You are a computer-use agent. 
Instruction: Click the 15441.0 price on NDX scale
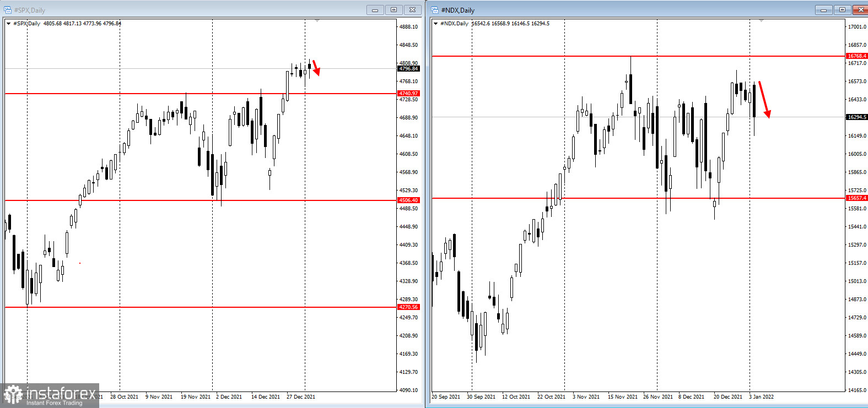(x=857, y=227)
